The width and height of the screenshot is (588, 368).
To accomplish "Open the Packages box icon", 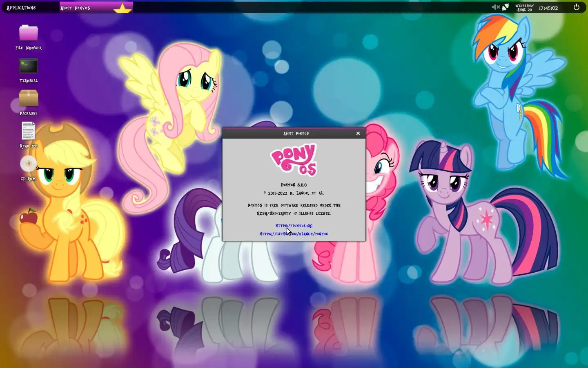I will click(x=29, y=102).
